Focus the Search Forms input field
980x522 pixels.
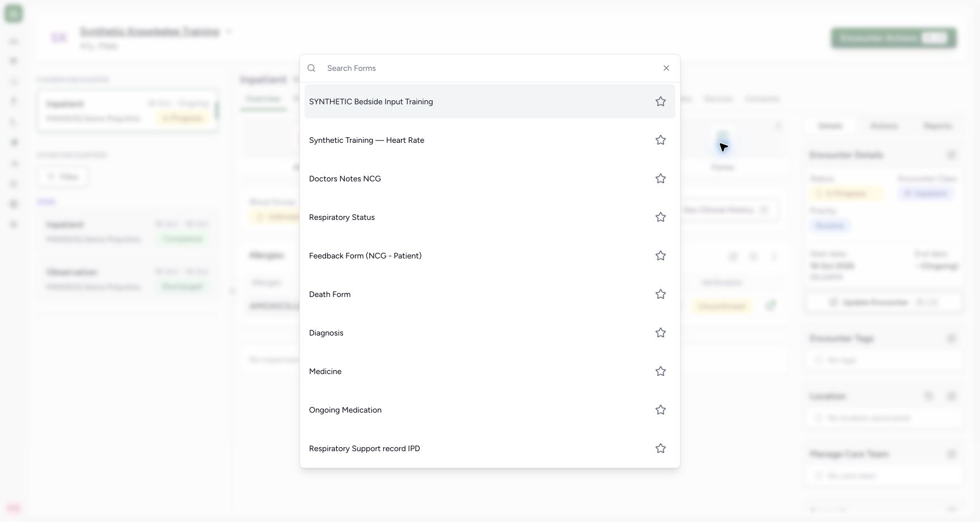click(490, 68)
